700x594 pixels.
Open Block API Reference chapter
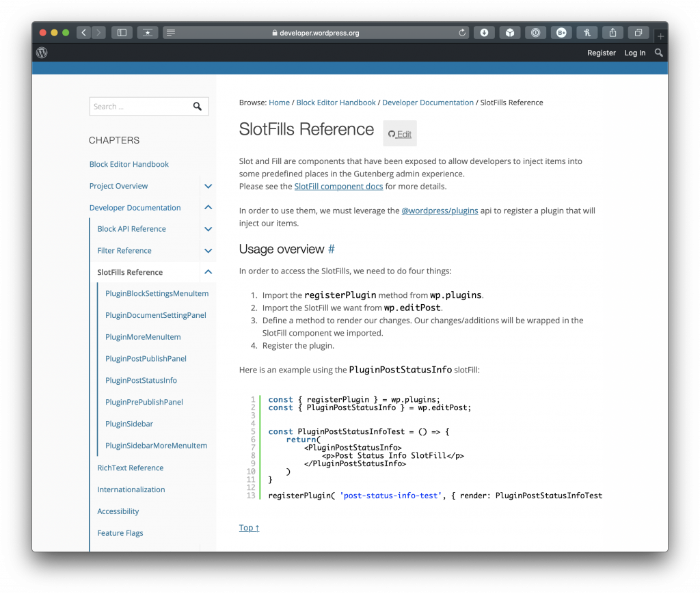pyautogui.click(x=131, y=229)
